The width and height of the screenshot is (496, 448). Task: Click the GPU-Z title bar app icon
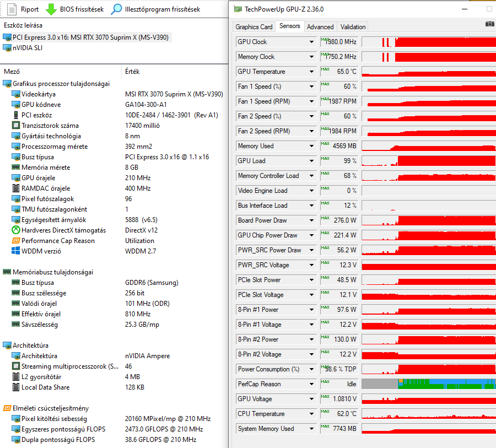tap(238, 9)
